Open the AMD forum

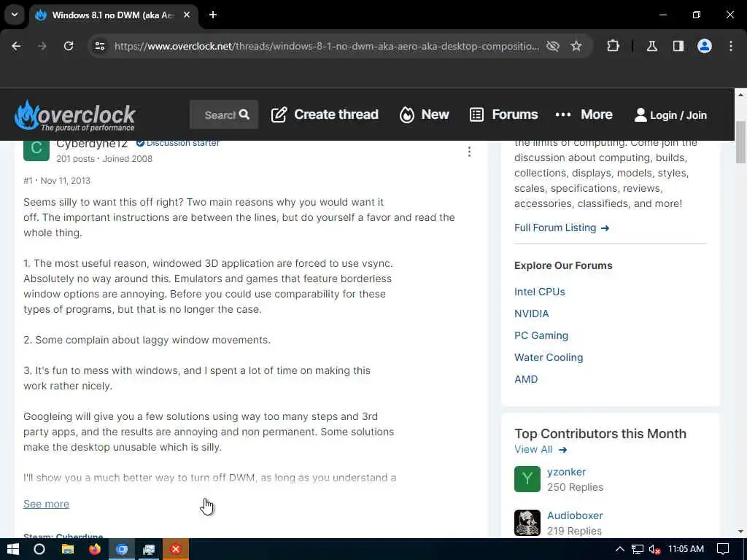point(526,379)
